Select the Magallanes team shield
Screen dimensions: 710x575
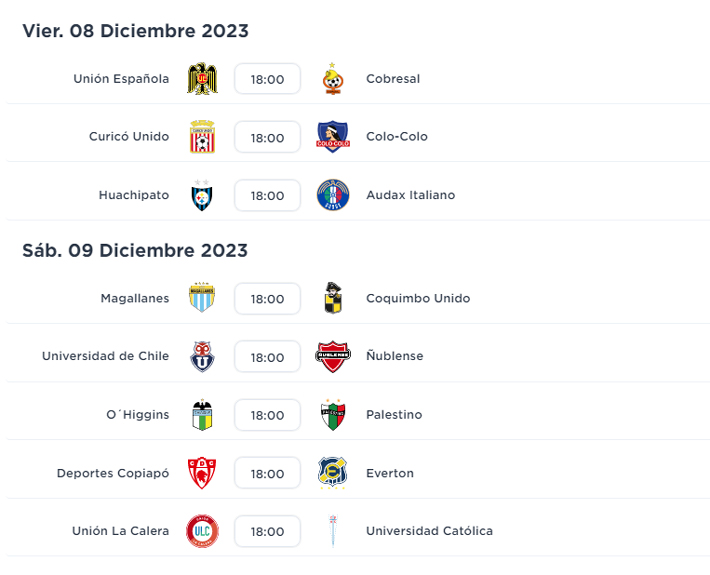tap(202, 298)
